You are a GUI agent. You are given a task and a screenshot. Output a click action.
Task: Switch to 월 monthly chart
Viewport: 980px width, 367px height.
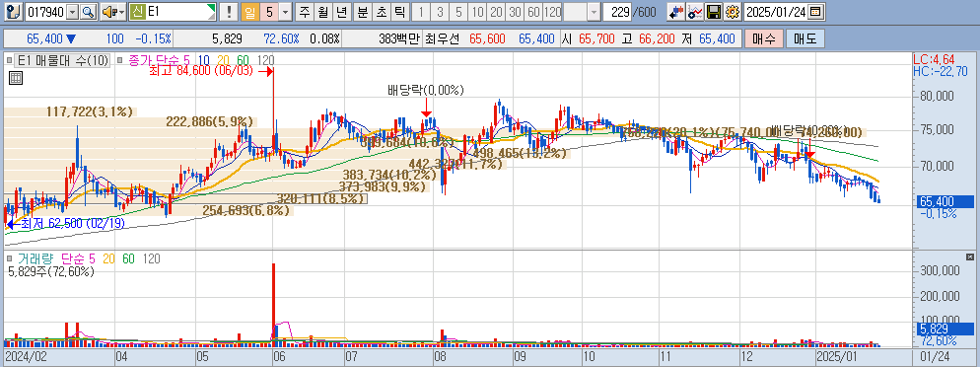tap(322, 12)
